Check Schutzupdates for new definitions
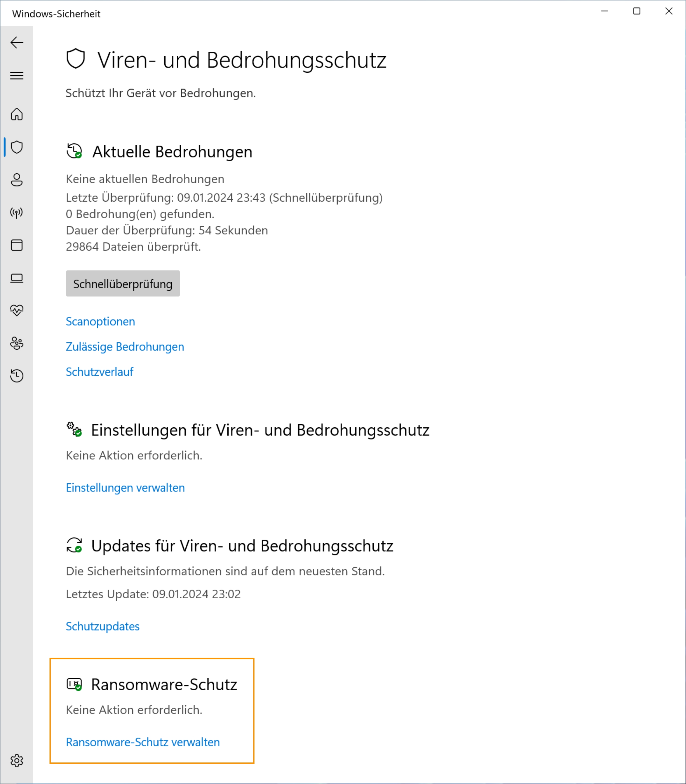Image resolution: width=686 pixels, height=784 pixels. (102, 626)
